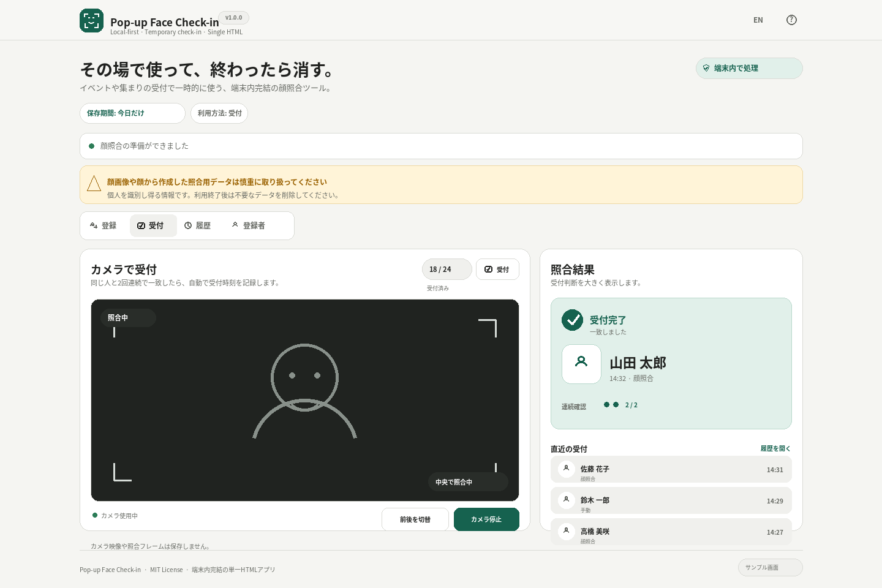Click avatar icon of 高橋 美咲
The width and height of the screenshot is (882, 588).
pos(567,532)
